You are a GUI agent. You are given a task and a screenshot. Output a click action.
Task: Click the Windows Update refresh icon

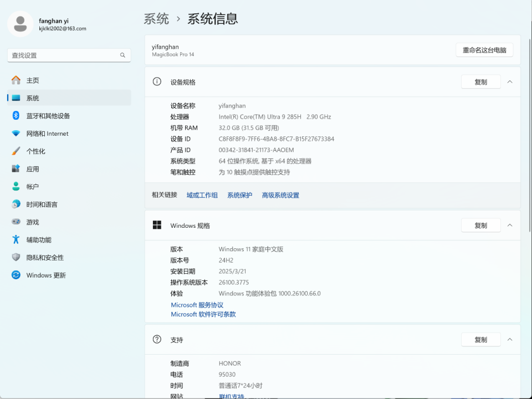(16, 275)
